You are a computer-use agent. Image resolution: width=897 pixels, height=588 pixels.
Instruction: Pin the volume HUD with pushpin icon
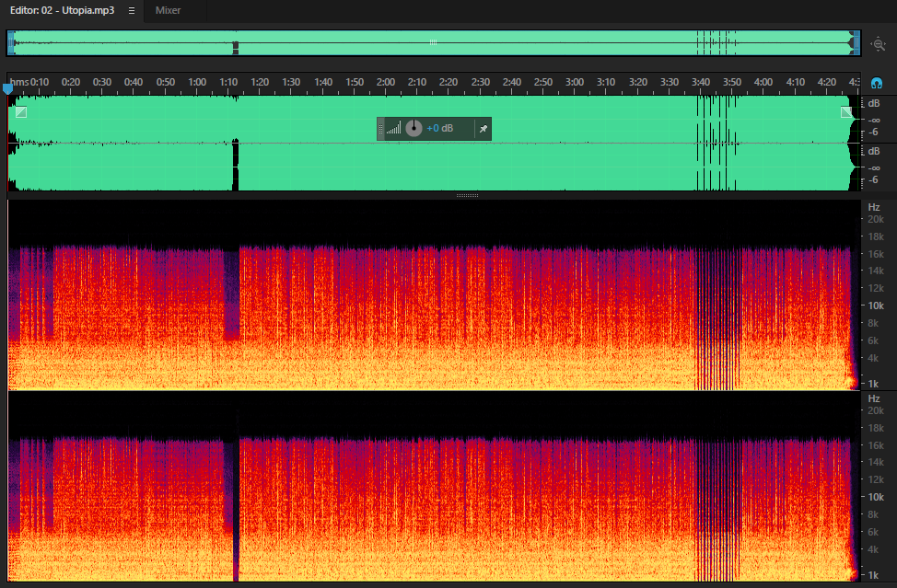pyautogui.click(x=483, y=129)
